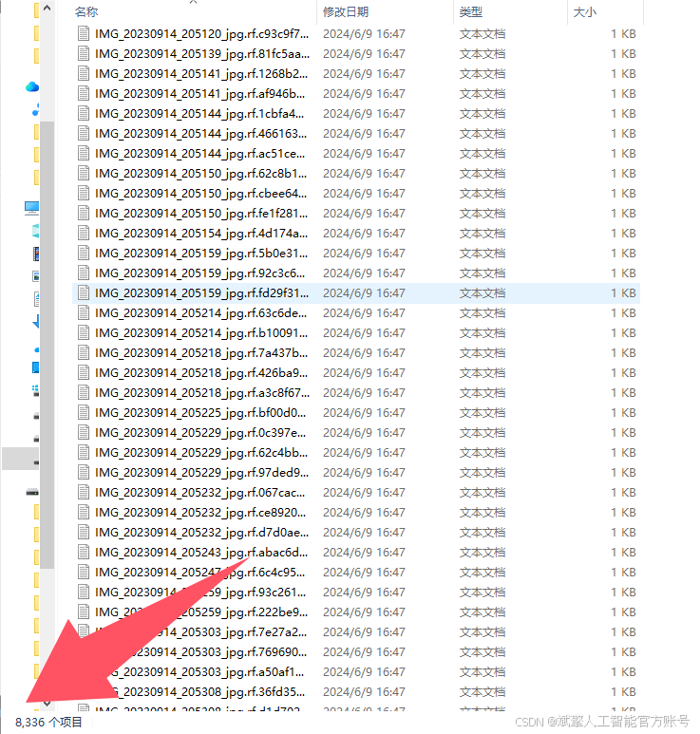Screen dimensions: 700x734
Task: Select file IMG_20230914_205232_jpg.rf.ce8920
Action: (x=356, y=512)
